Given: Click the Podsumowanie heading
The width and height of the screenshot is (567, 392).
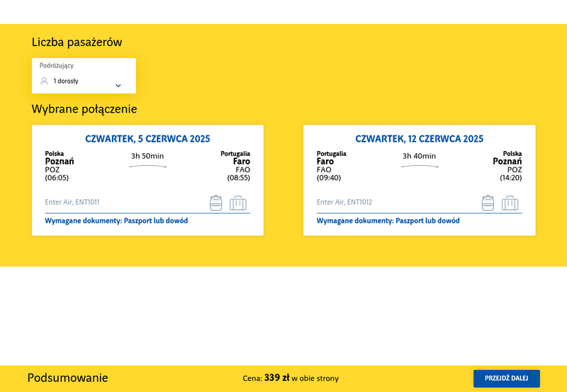Looking at the screenshot, I should 67,378.
